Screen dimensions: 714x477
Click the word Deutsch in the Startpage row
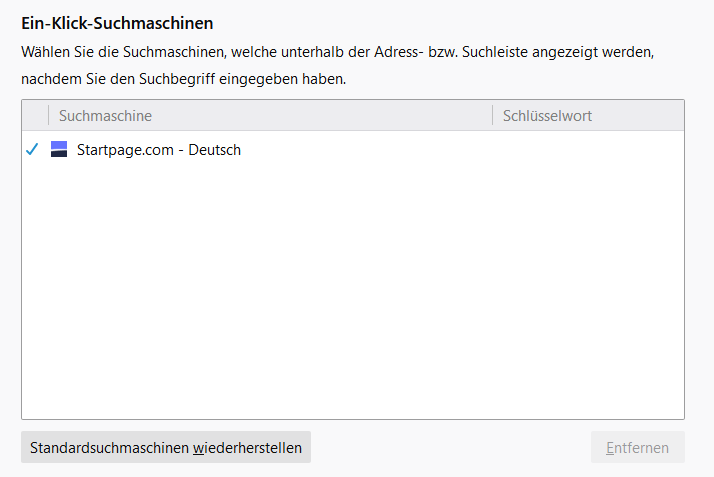pyautogui.click(x=217, y=150)
